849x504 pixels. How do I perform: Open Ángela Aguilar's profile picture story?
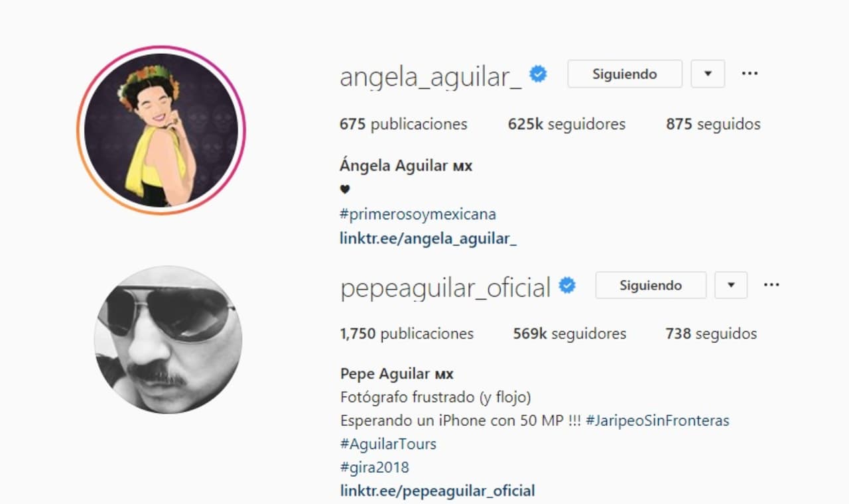click(161, 130)
